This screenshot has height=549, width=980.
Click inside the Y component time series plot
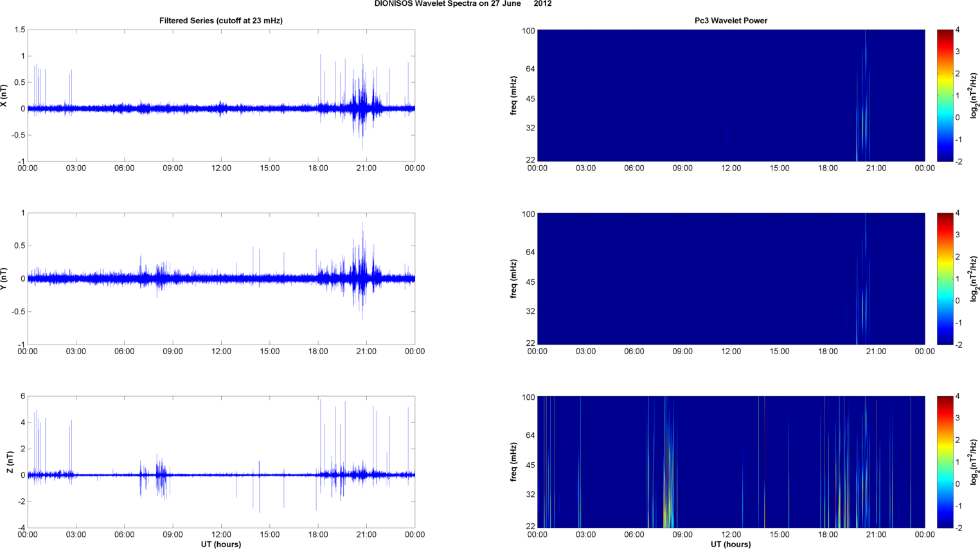221,279
